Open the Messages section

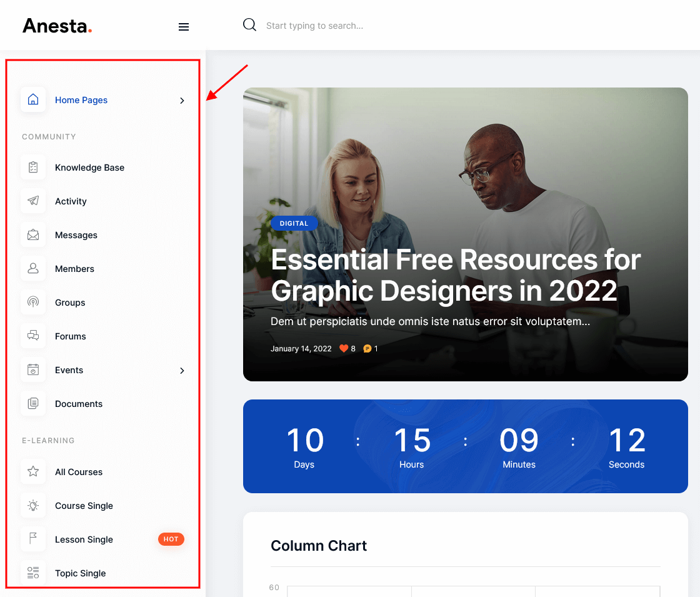tap(76, 235)
